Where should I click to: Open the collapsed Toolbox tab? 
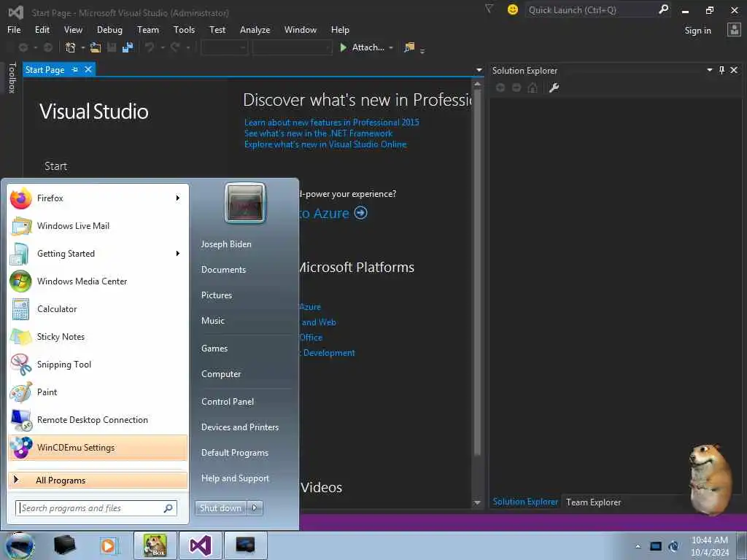pyautogui.click(x=12, y=77)
